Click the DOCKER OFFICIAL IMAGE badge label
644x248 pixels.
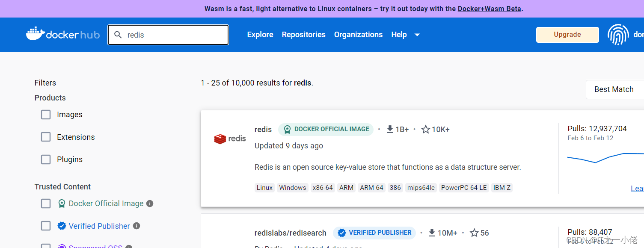pos(332,129)
